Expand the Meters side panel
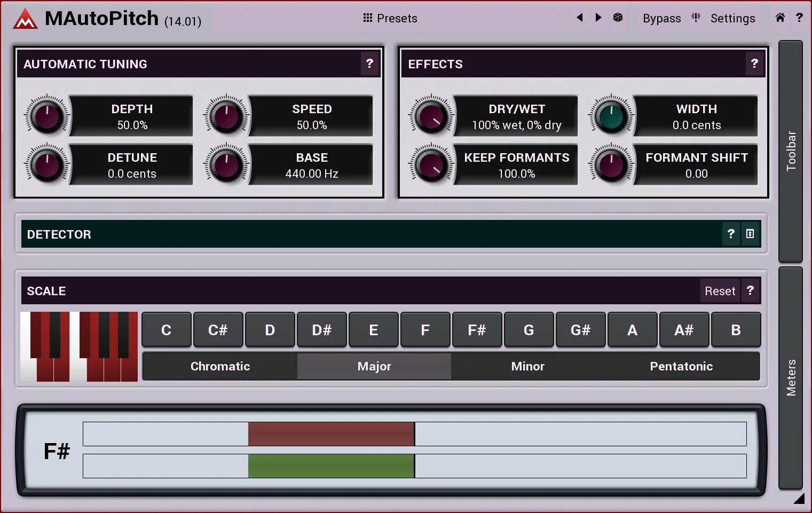The height and width of the screenshot is (513, 812). 791,378
